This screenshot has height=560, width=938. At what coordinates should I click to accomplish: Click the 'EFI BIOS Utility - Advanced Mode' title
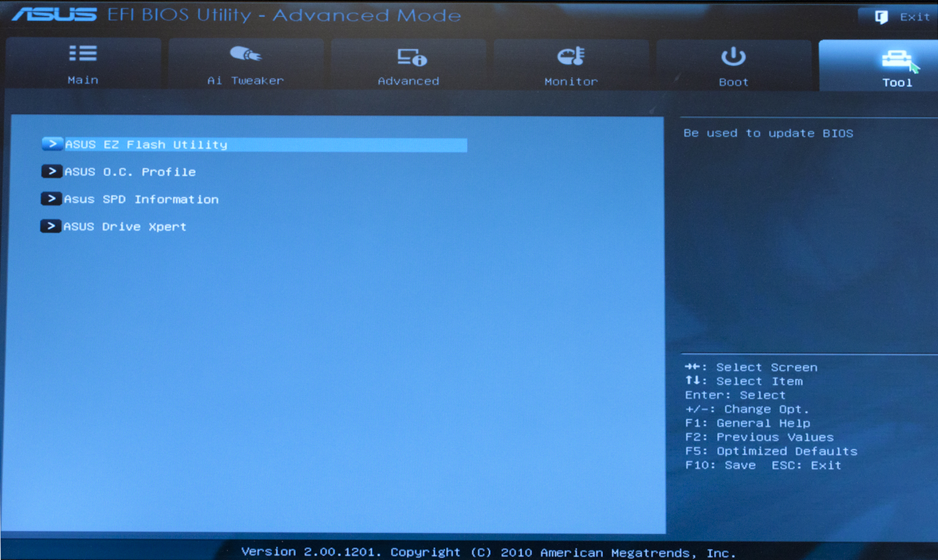[x=284, y=15]
